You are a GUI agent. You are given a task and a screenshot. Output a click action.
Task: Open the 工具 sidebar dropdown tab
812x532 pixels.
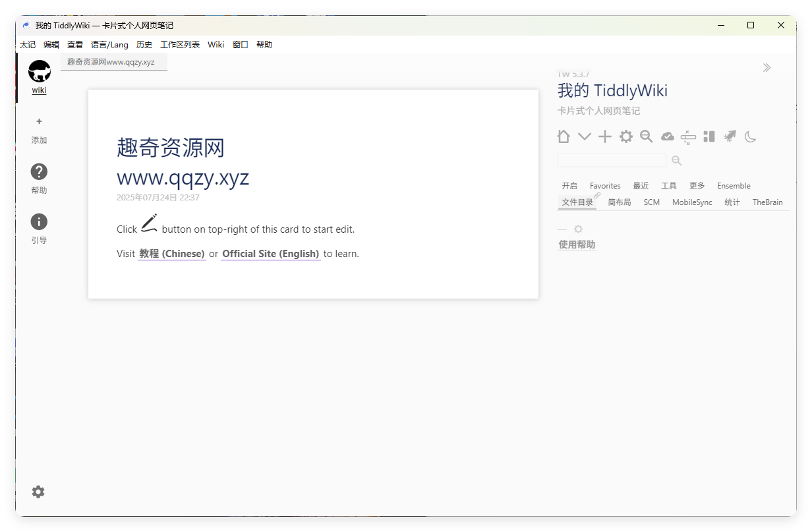click(x=668, y=185)
